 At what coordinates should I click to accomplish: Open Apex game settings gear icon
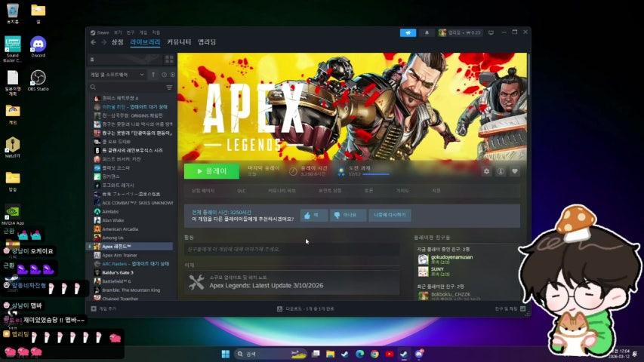click(x=487, y=171)
